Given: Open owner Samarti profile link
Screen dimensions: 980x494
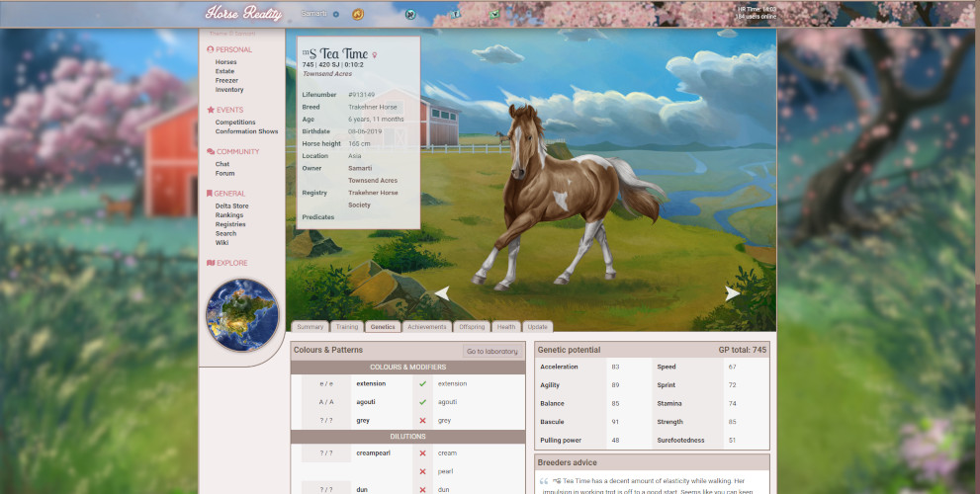Looking at the screenshot, I should 360,168.
